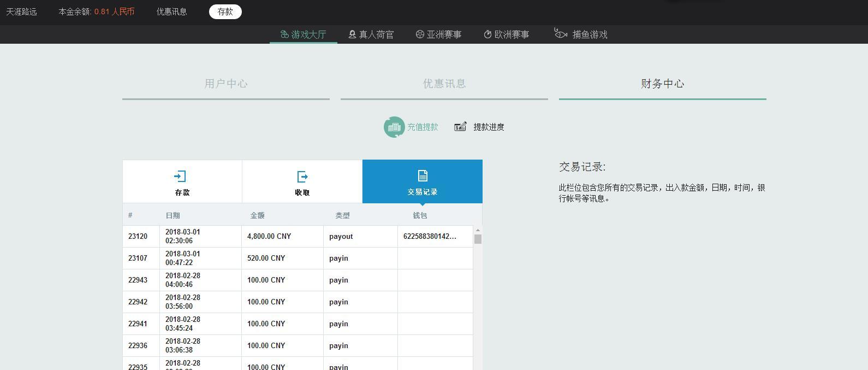Click the 4,800.00 CNY amount
This screenshot has width=868, height=370.
[x=269, y=236]
